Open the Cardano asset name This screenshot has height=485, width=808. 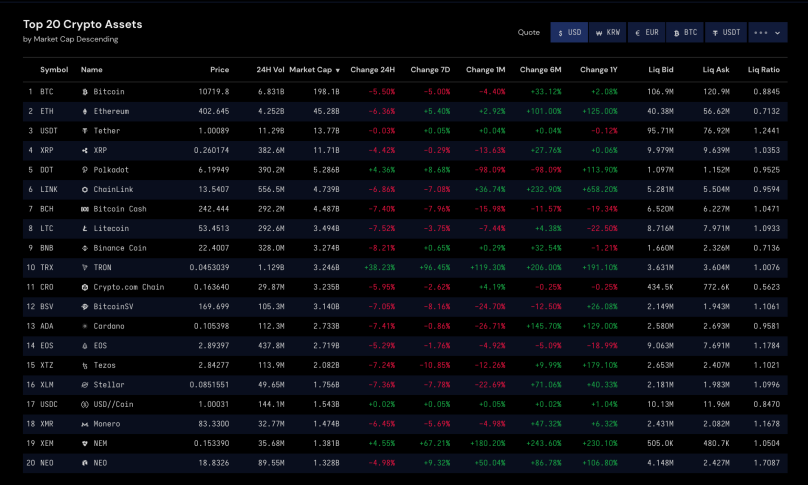pyautogui.click(x=109, y=326)
